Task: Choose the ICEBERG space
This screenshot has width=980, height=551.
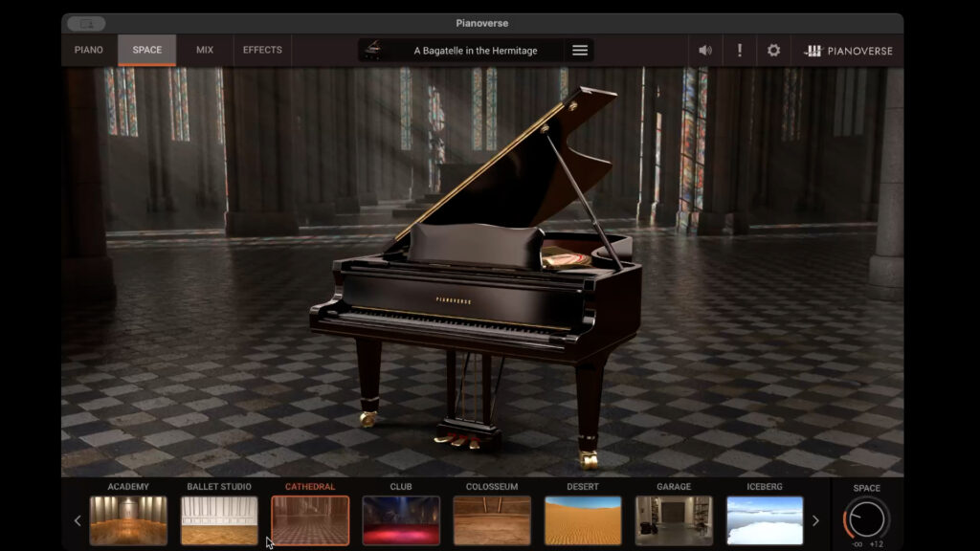Action: (x=764, y=520)
